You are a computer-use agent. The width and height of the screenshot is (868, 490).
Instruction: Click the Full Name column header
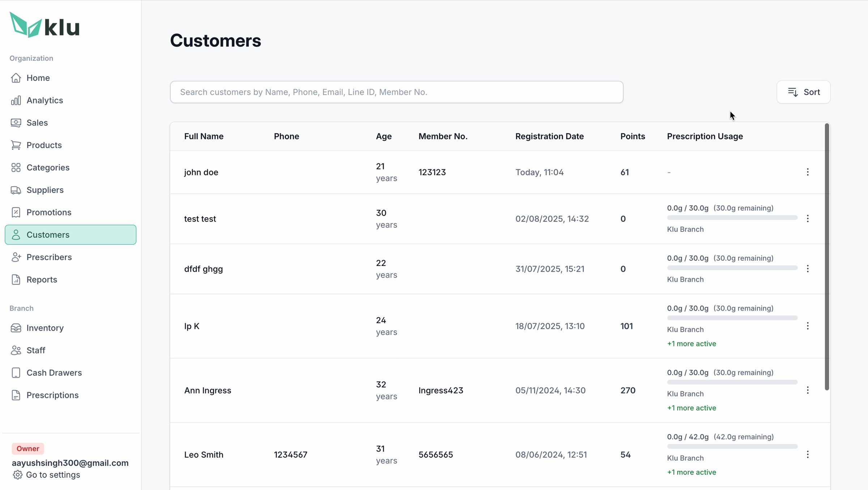point(204,136)
